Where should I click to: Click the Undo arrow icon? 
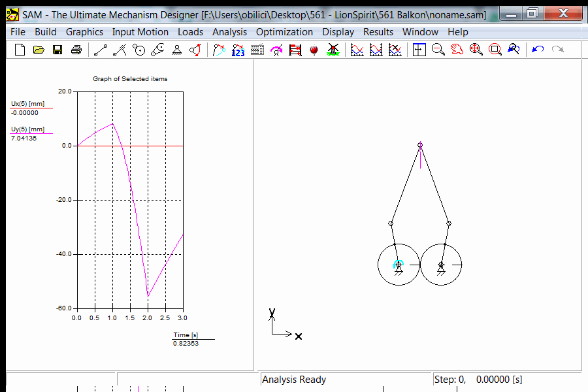pos(538,50)
